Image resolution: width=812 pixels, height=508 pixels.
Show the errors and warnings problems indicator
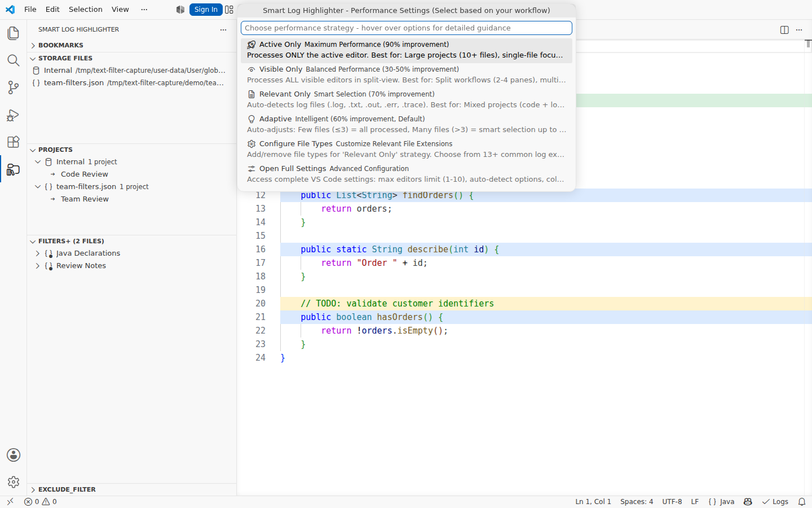[x=41, y=502]
